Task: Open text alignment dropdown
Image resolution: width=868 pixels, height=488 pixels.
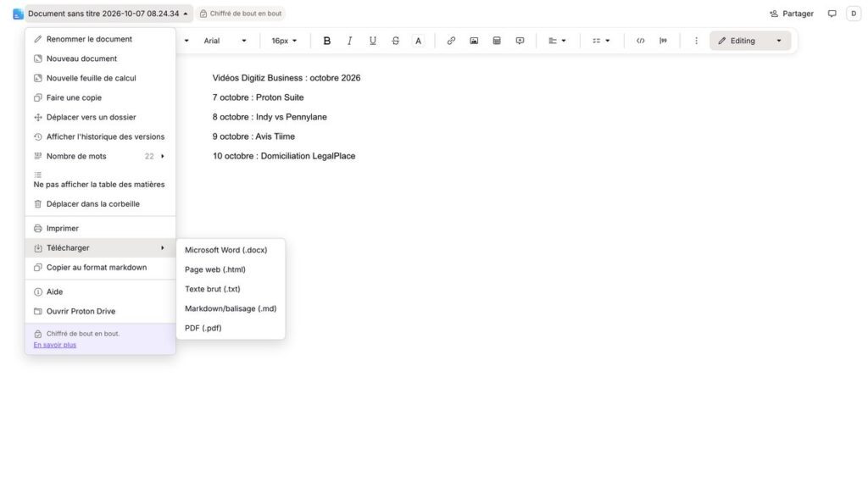Action: (x=557, y=41)
